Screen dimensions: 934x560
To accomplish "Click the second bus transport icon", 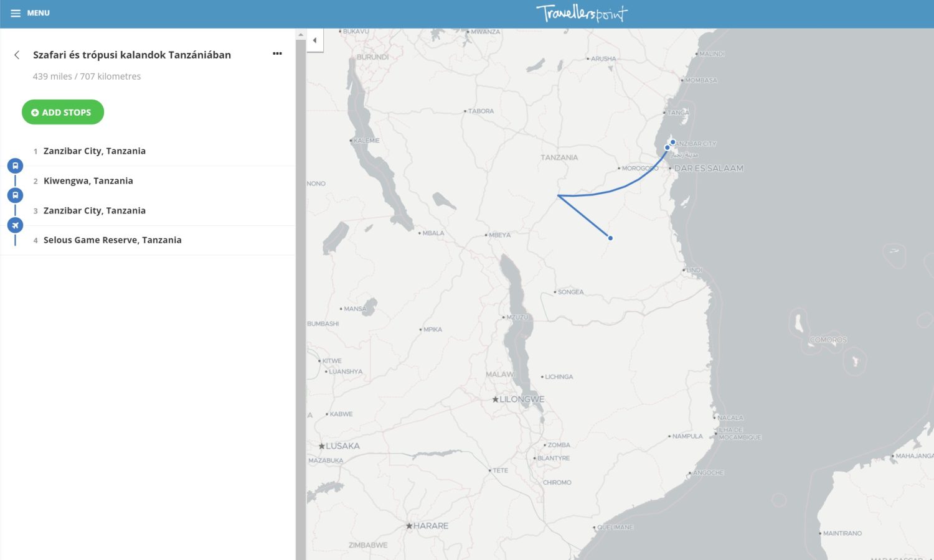I will click(15, 195).
